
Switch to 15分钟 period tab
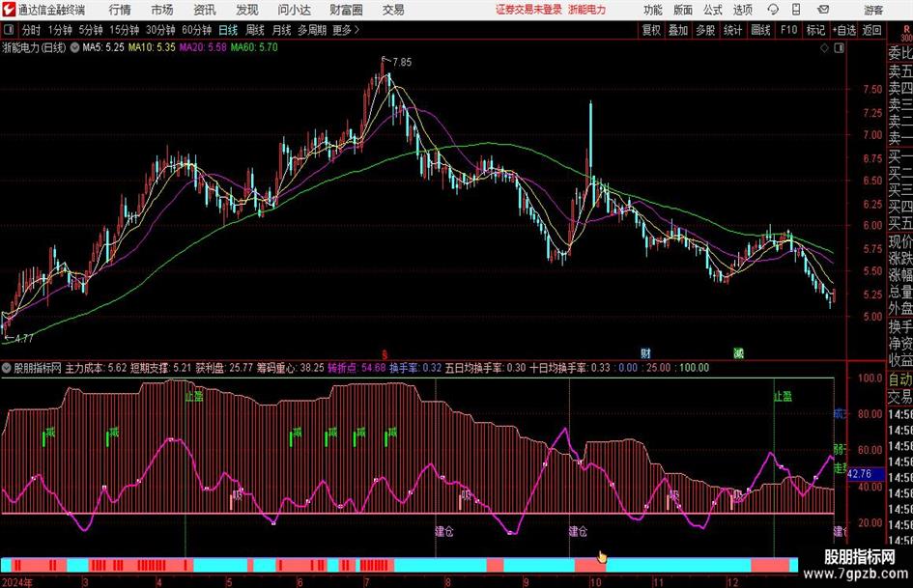(124, 30)
